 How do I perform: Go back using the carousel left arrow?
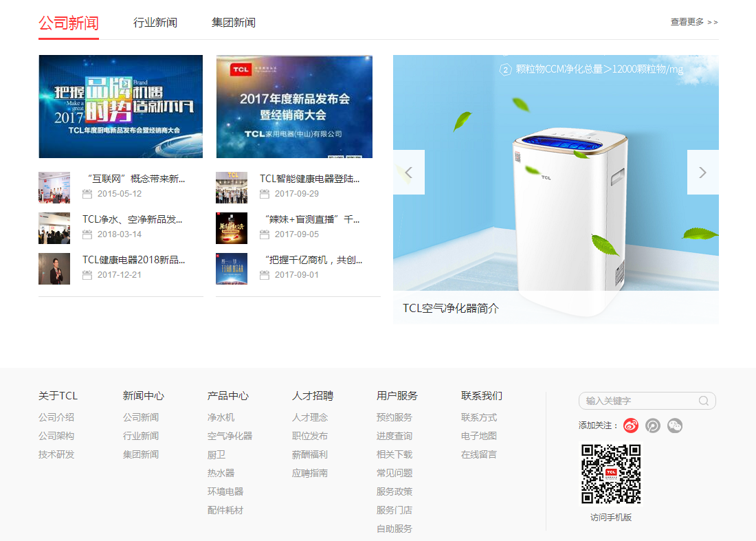pyautogui.click(x=408, y=172)
